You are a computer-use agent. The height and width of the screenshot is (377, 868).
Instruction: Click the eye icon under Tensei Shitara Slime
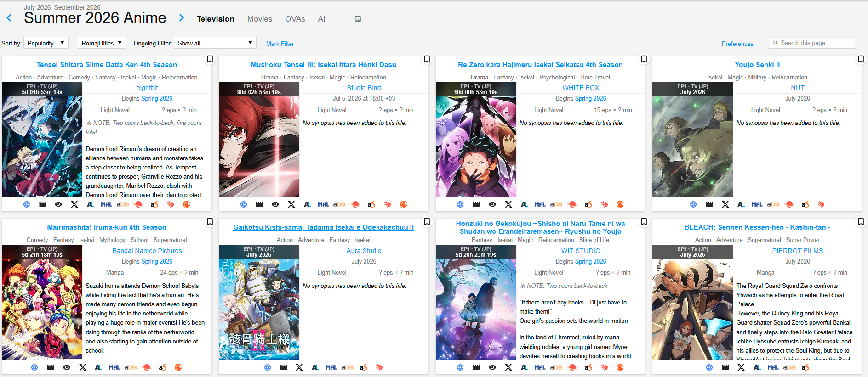coord(58,204)
